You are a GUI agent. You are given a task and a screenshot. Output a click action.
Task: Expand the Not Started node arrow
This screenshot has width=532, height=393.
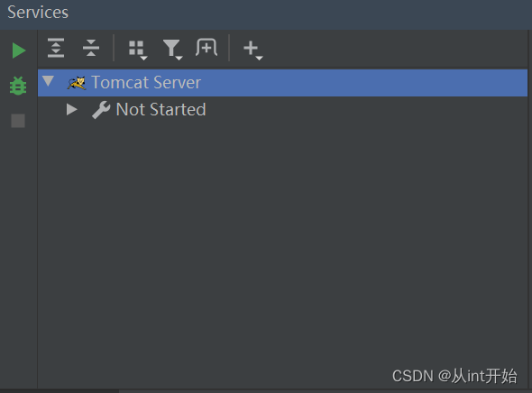coord(71,109)
